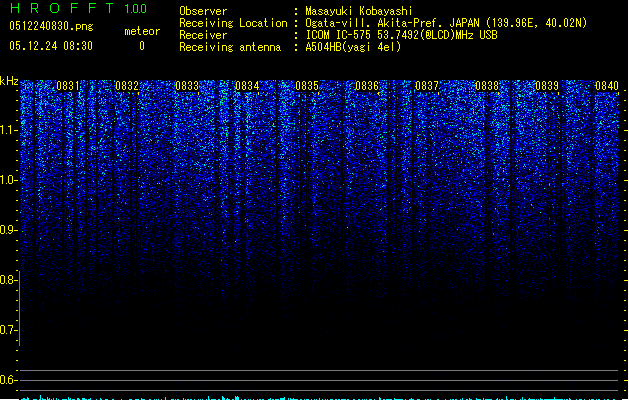Screen dimensions: 629x400
Task: Select the file name 0512240830.png
Action: point(51,26)
